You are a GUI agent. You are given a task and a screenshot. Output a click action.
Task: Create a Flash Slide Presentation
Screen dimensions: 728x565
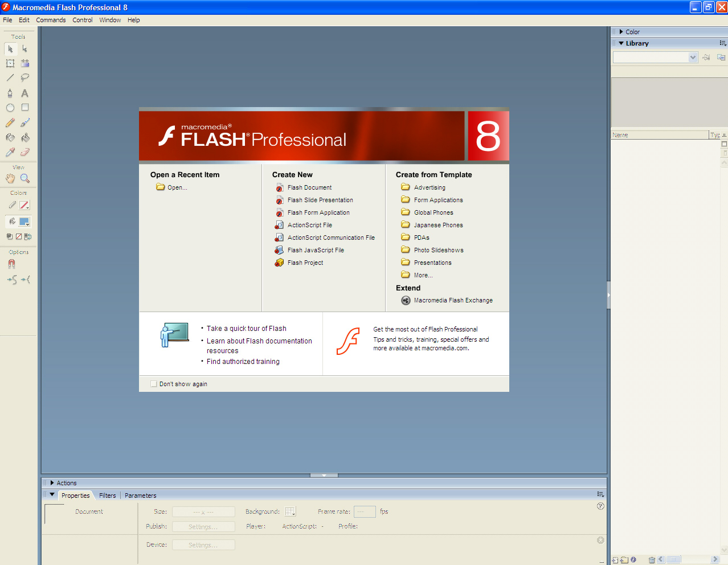coord(320,200)
